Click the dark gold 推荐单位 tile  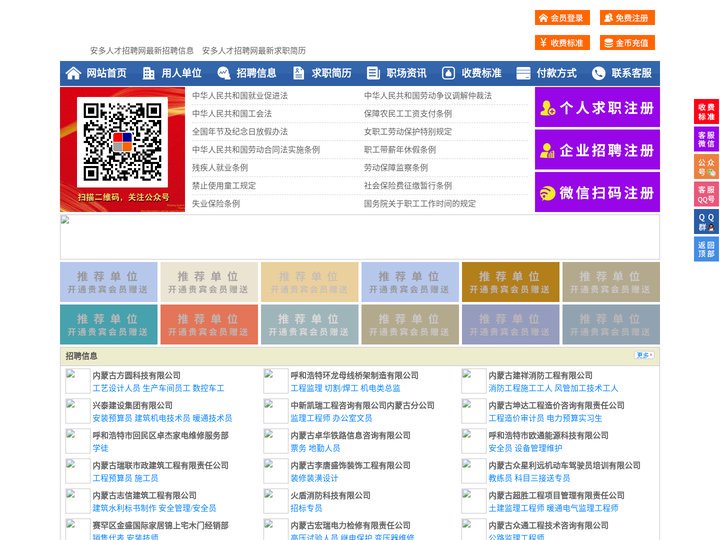511,282
